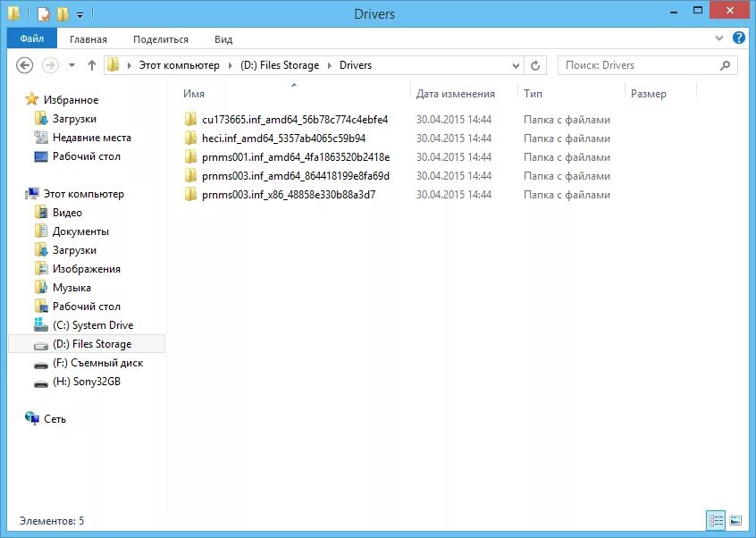The width and height of the screenshot is (756, 538).
Task: Open Загрузки under Этот компьютер
Action: click(x=74, y=250)
